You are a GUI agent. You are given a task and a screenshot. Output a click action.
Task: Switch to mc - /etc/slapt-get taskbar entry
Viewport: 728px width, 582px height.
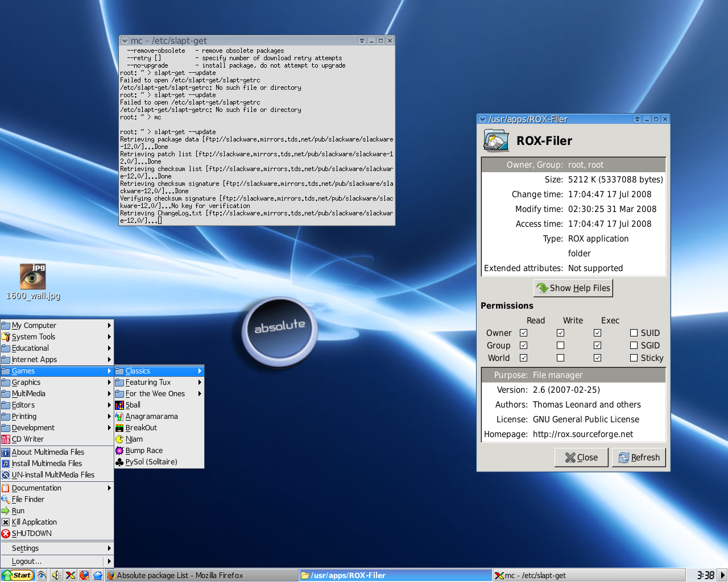click(589, 575)
